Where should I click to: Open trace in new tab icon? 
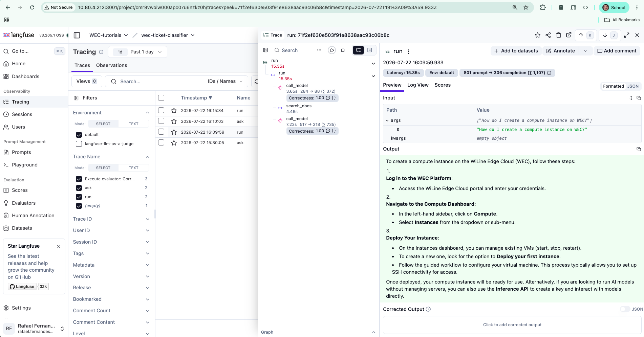[569, 35]
